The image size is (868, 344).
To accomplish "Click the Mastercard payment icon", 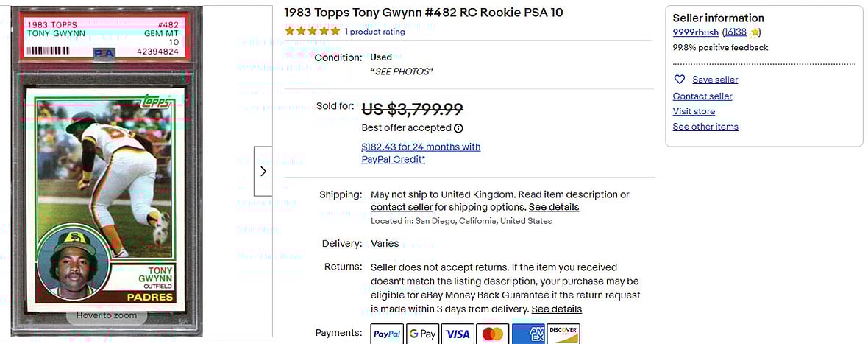I will (x=493, y=334).
